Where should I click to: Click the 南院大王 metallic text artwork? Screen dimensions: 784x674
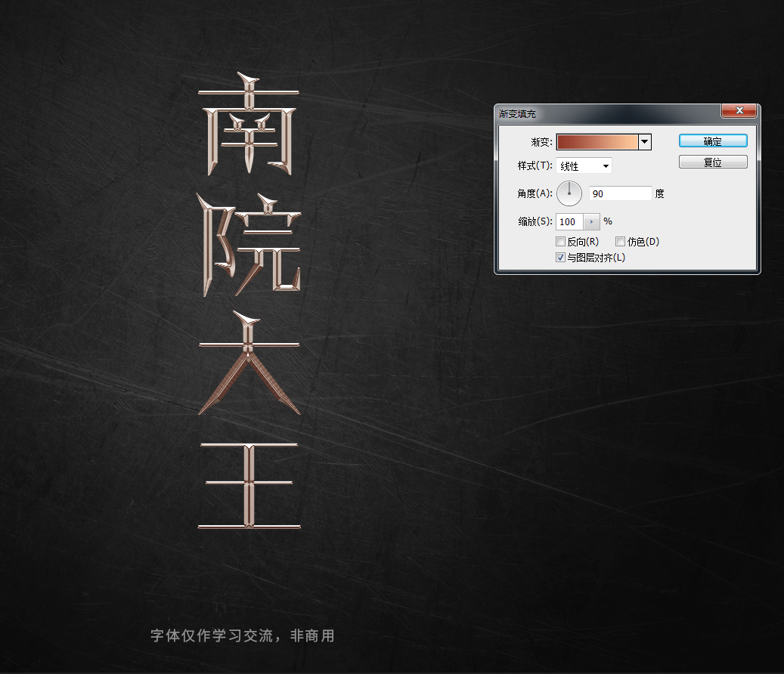[249, 302]
